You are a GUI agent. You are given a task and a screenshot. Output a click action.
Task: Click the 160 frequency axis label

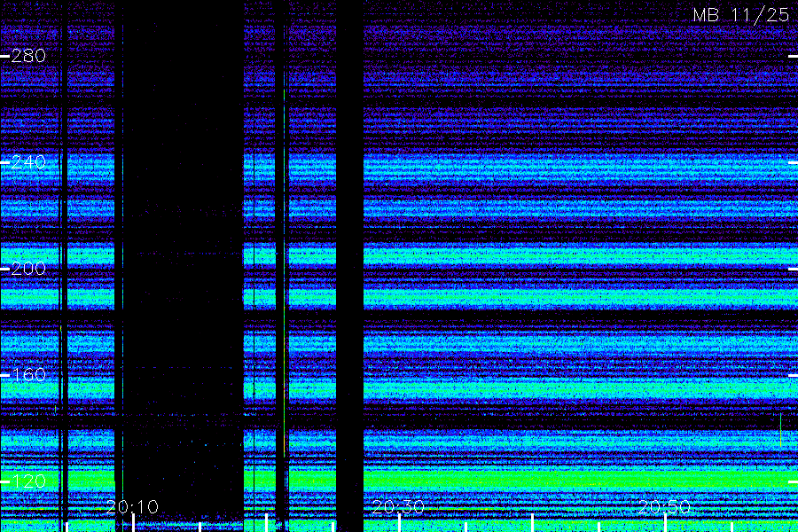[x=28, y=375]
